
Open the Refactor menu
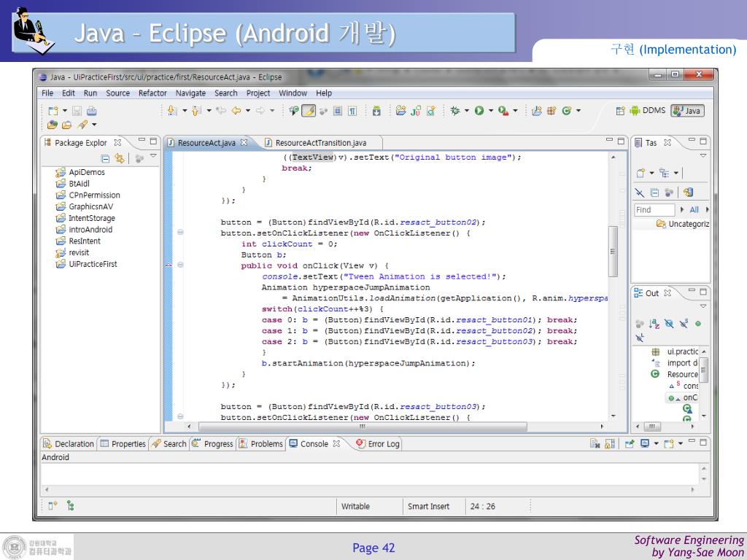152,93
